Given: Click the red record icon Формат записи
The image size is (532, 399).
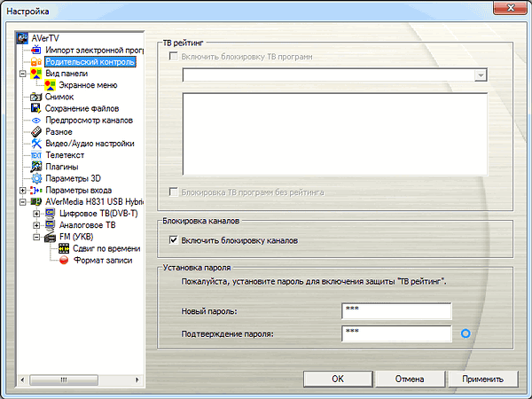Looking at the screenshot, I should pyautogui.click(x=64, y=260).
